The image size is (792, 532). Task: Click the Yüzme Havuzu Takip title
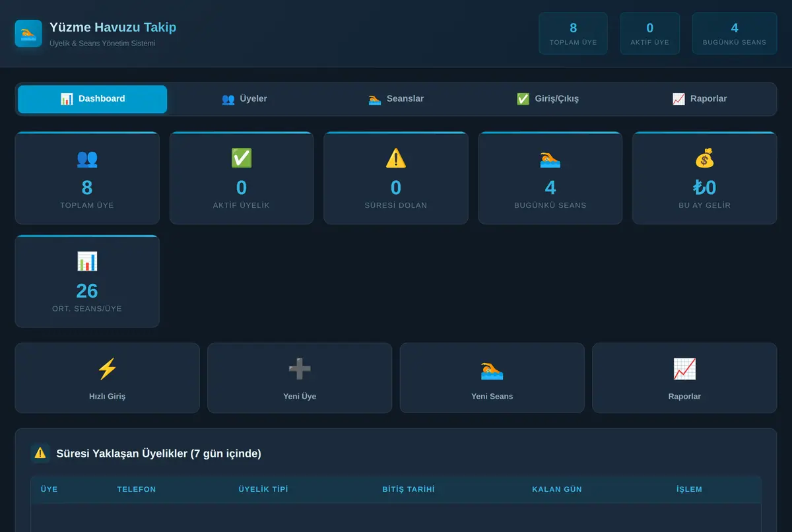113,28
